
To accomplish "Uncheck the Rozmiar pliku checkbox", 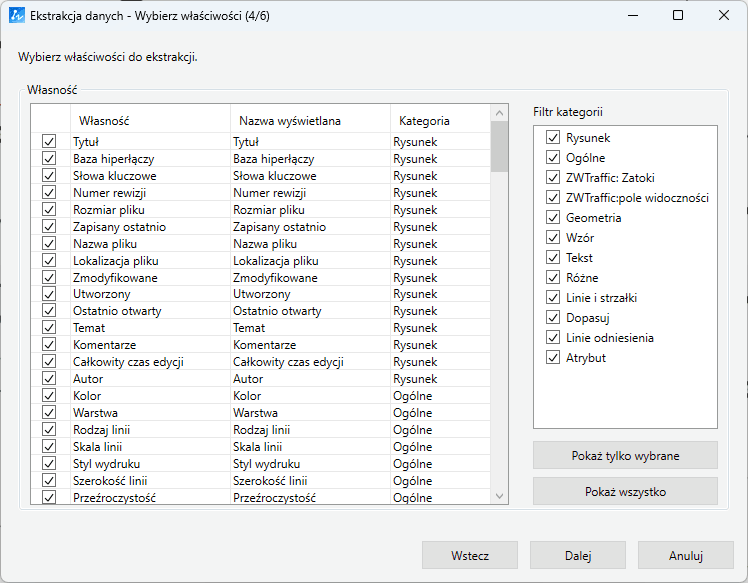I will 49,209.
